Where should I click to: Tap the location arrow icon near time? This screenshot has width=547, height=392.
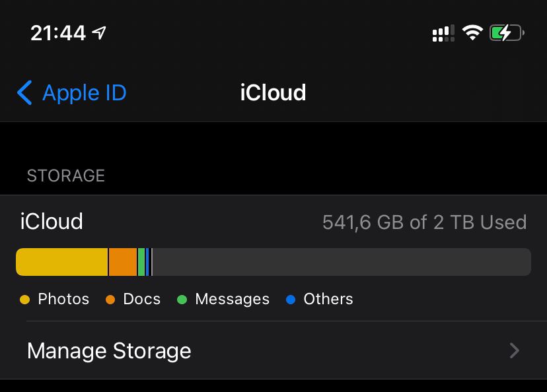(99, 33)
